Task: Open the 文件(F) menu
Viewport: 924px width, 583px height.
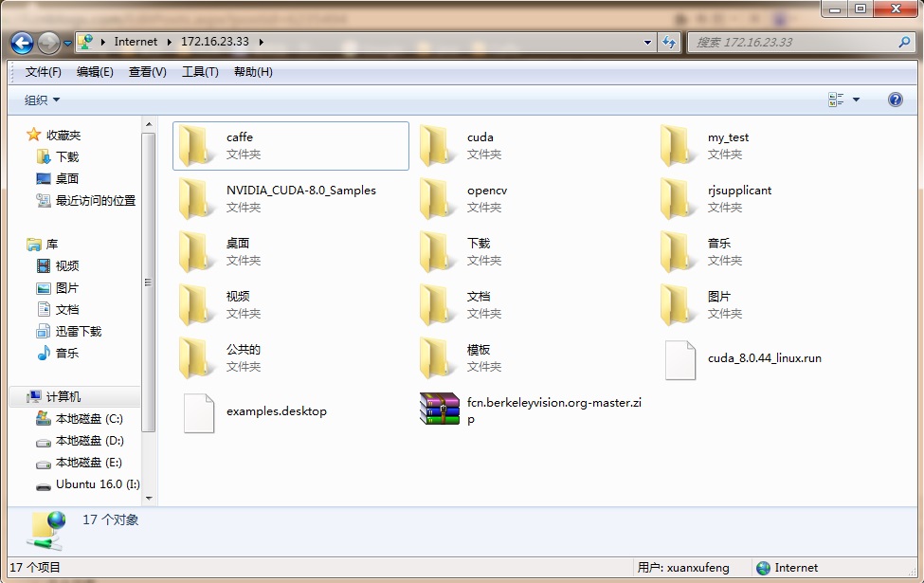Action: click(x=44, y=72)
